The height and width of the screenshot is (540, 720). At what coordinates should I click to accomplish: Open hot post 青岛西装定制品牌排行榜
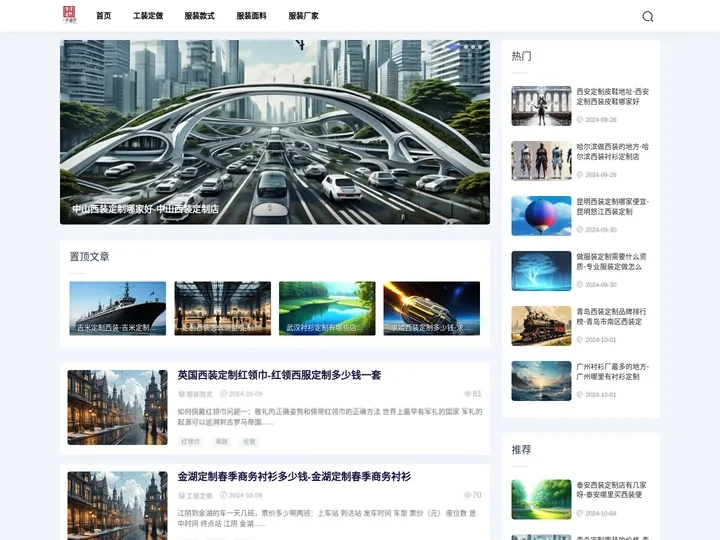(x=611, y=317)
